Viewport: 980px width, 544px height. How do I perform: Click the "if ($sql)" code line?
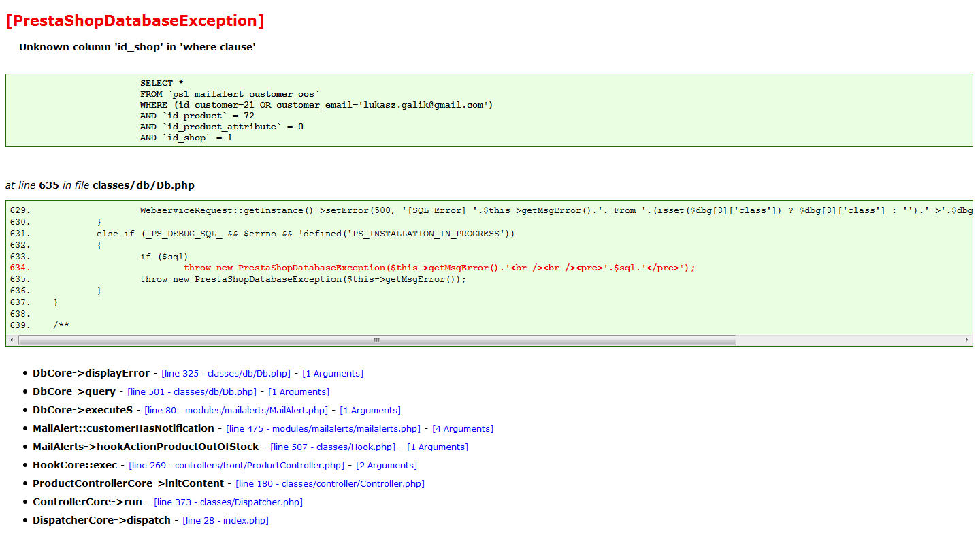(164, 257)
